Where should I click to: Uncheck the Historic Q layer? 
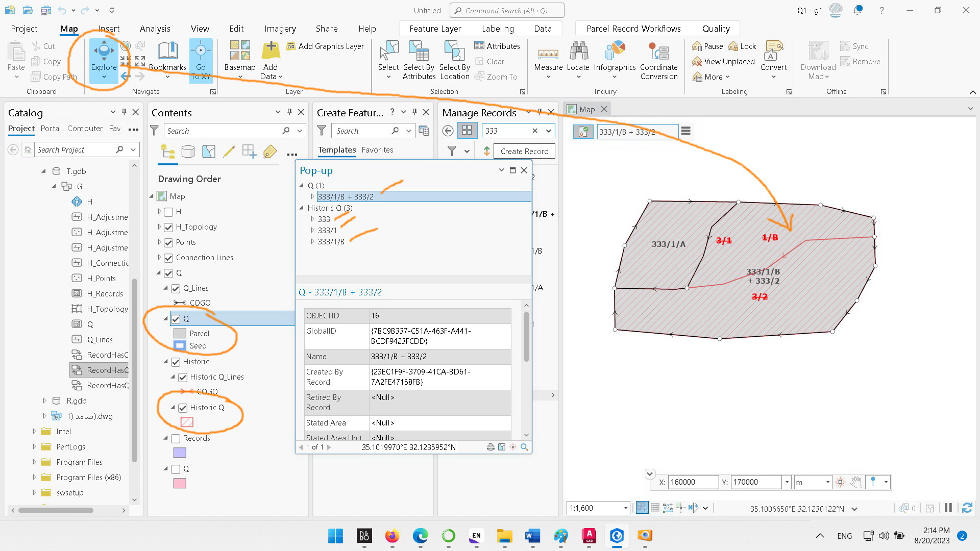(x=183, y=408)
